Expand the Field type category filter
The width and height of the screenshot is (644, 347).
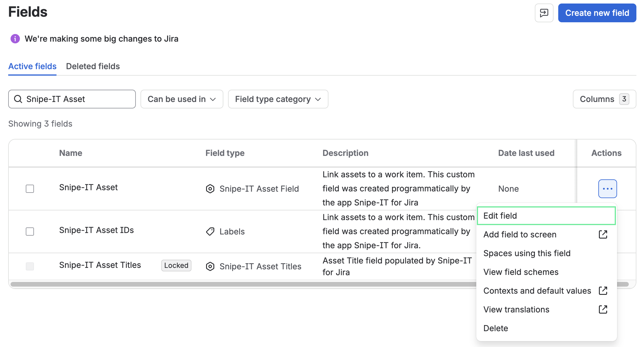(x=278, y=99)
